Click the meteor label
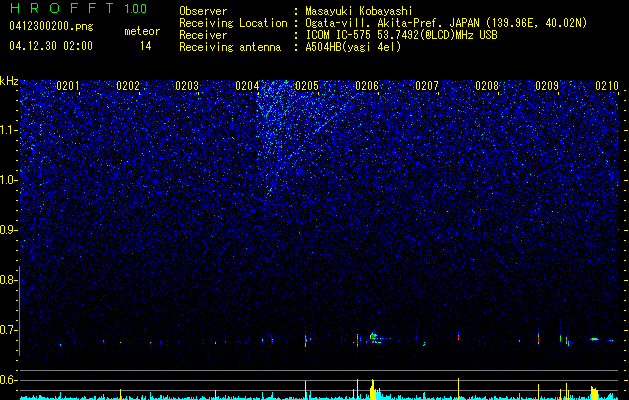Viewport: 629px width, 400px height. (142, 31)
